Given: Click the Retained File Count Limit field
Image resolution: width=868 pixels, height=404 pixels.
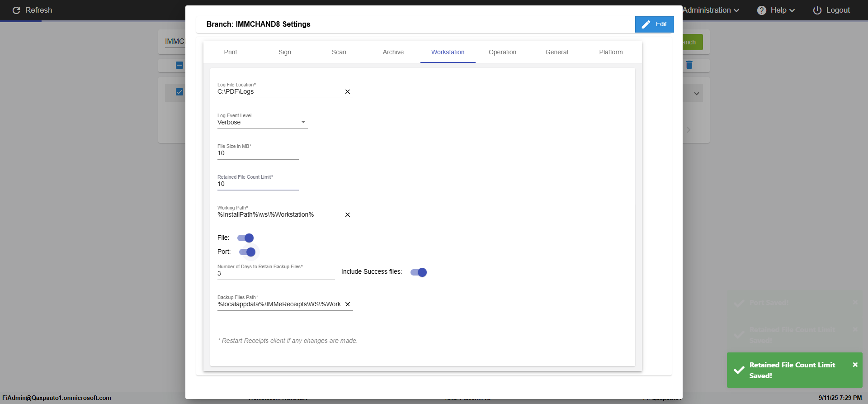Looking at the screenshot, I should pos(258,184).
